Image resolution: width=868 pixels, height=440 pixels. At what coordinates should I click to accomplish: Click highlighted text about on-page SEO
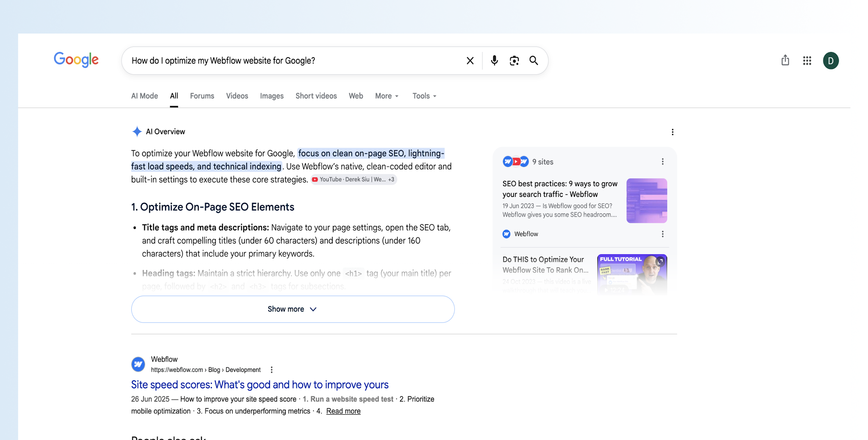(x=288, y=160)
